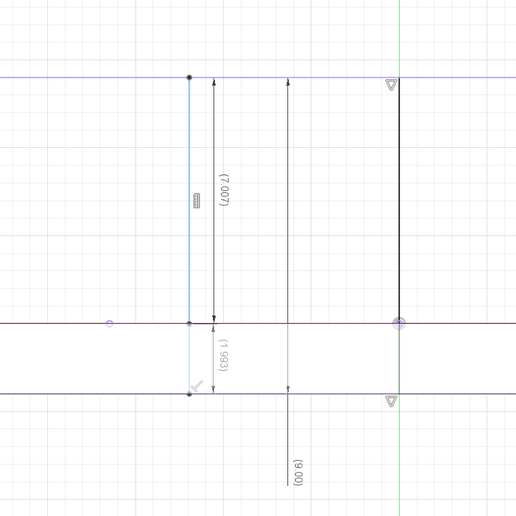
Task: Select the green vertical axis above the top line
Action: [399, 38]
